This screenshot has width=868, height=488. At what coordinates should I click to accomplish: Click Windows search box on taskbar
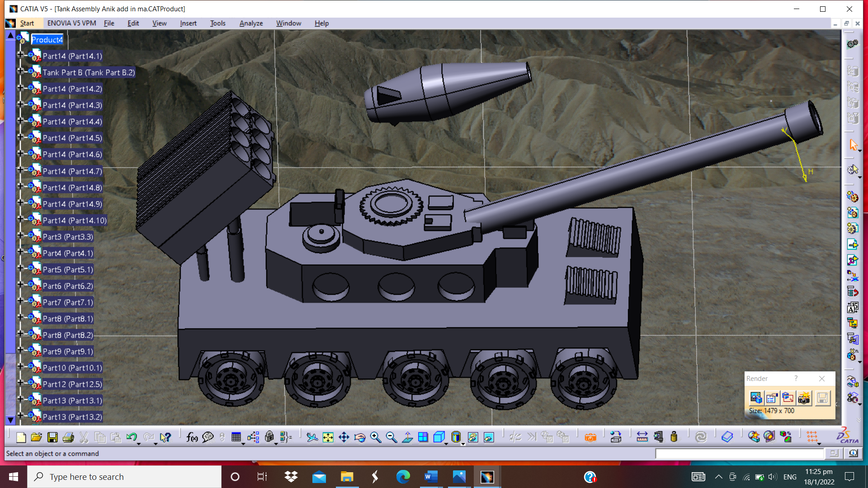[x=125, y=477]
